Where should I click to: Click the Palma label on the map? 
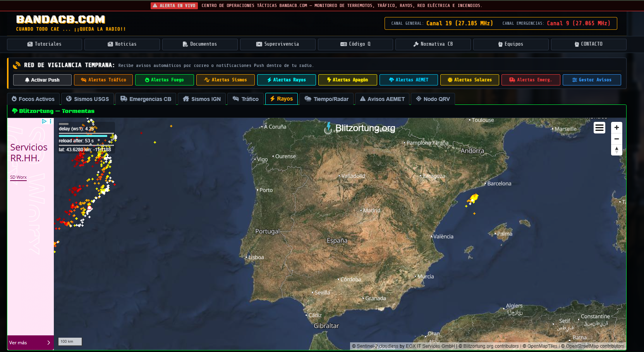[x=505, y=234]
